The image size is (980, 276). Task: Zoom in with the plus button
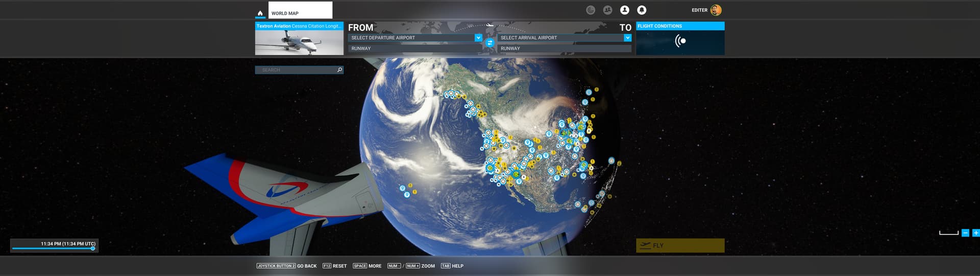[976, 233]
